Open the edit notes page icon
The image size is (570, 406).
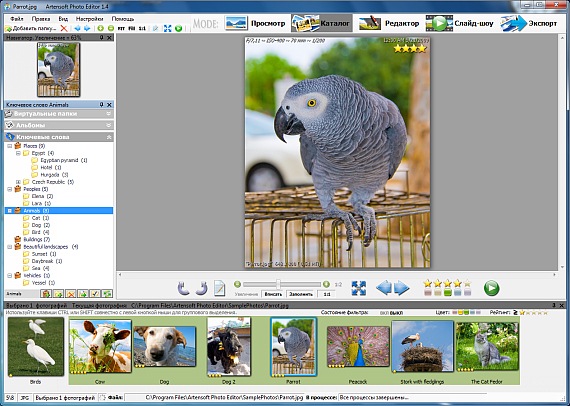pos(219,288)
